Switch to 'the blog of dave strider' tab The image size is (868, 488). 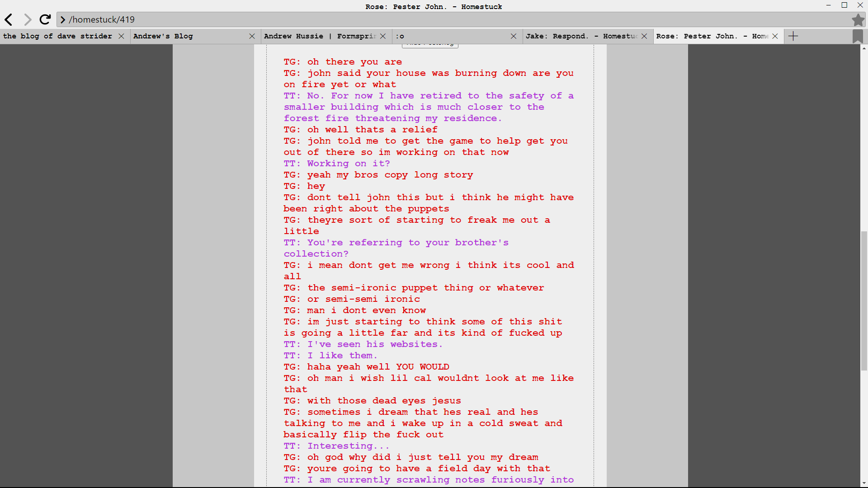57,36
